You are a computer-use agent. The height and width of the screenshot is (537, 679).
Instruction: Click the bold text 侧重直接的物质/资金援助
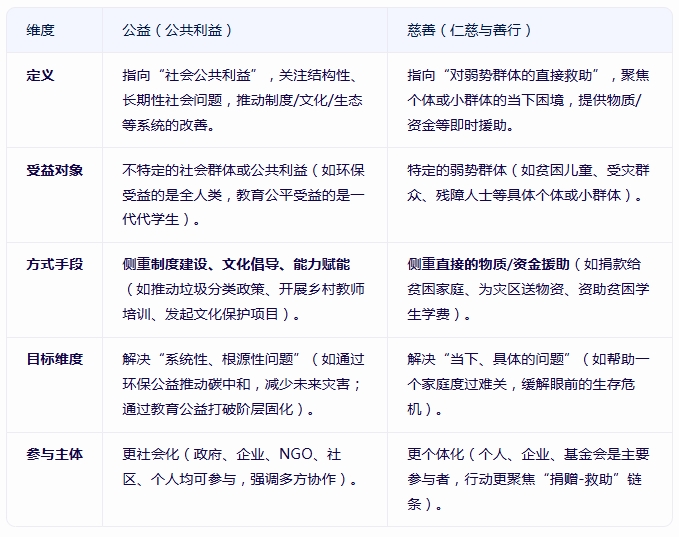(488, 265)
